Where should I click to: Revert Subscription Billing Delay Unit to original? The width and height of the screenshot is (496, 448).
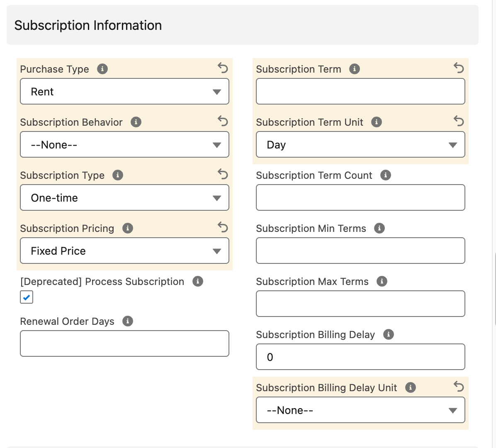(x=459, y=387)
